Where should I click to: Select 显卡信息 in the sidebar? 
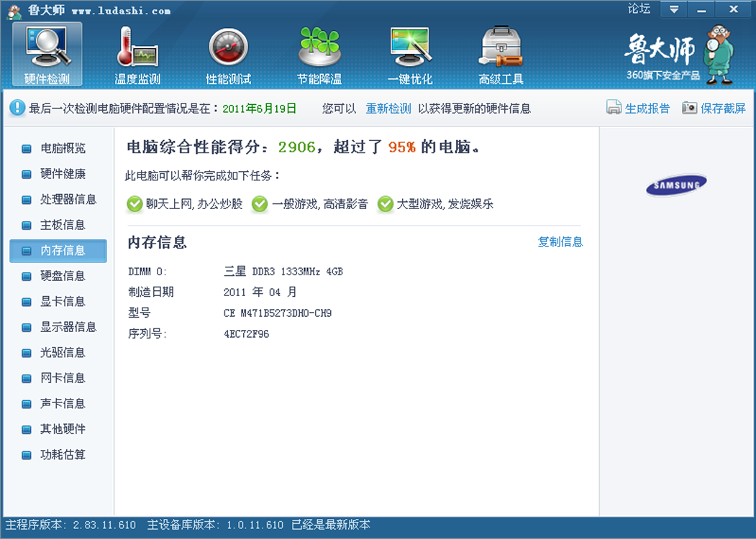point(58,302)
